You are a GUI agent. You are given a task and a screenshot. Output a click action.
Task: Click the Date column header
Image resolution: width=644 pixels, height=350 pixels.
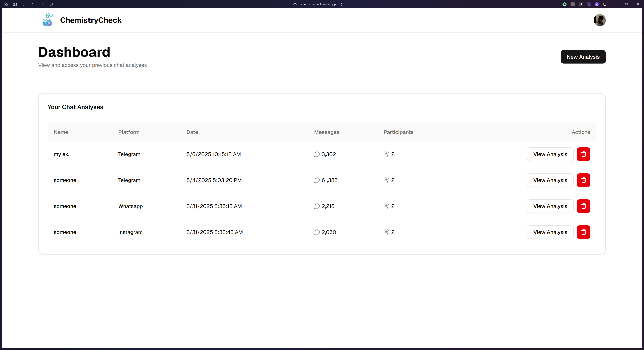(192, 132)
